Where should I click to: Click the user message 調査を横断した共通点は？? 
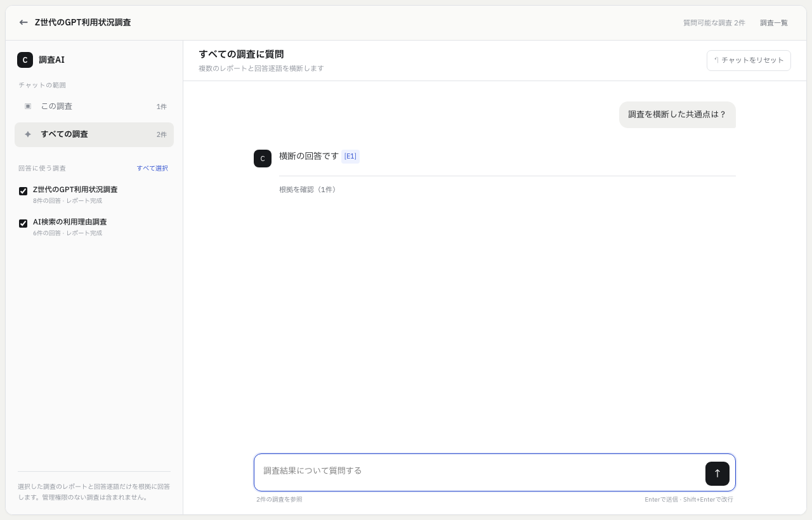click(677, 115)
